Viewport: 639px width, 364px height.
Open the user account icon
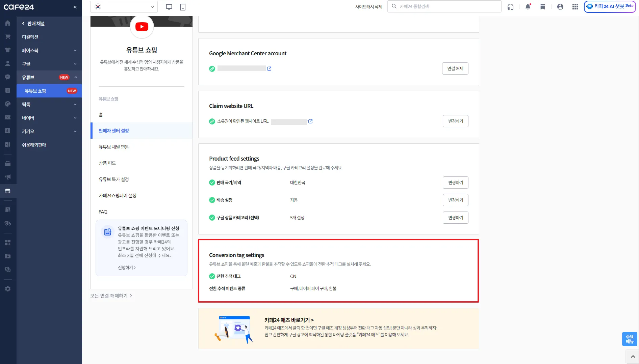560,7
